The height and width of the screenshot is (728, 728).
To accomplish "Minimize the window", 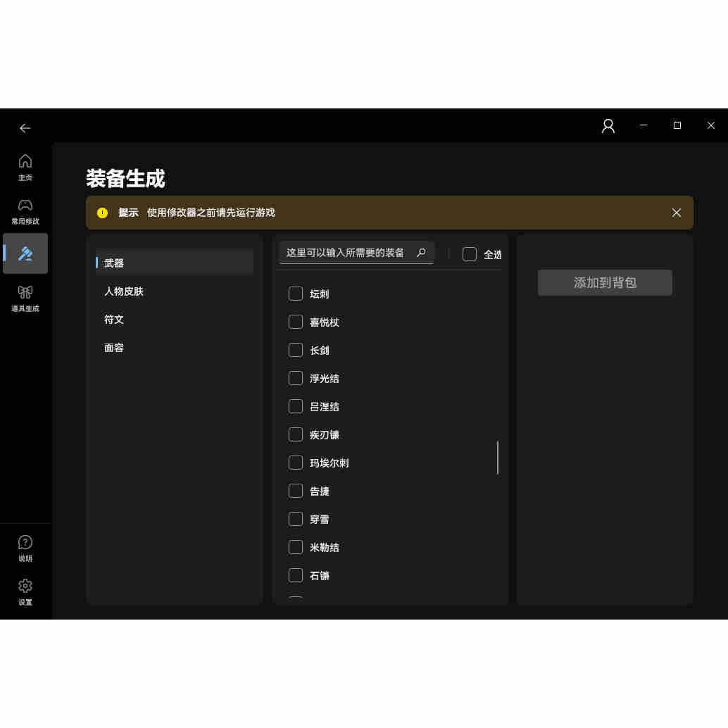I will 643,125.
